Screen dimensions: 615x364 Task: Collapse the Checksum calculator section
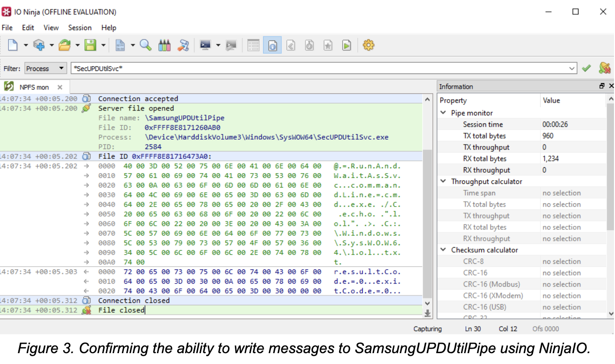pos(443,250)
